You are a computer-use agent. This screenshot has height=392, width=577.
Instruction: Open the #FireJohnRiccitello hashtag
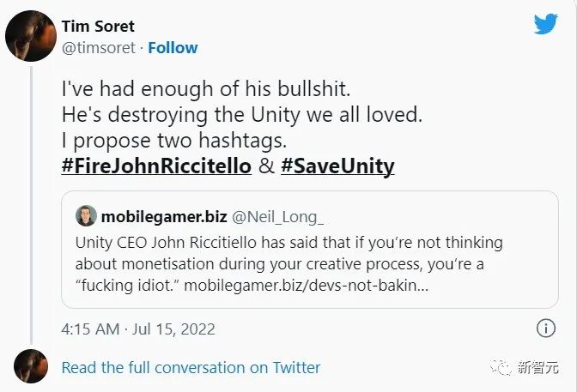coord(156,166)
